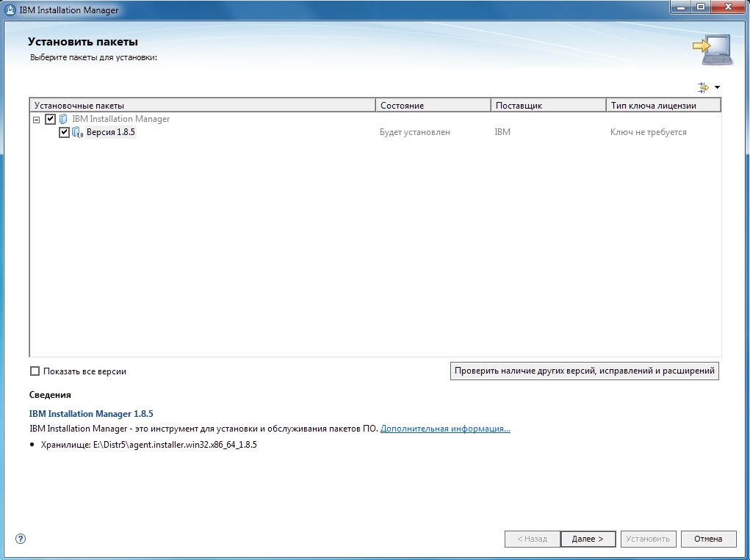The height and width of the screenshot is (560, 750).
Task: Click the Хранилище path text
Action: coord(149,445)
